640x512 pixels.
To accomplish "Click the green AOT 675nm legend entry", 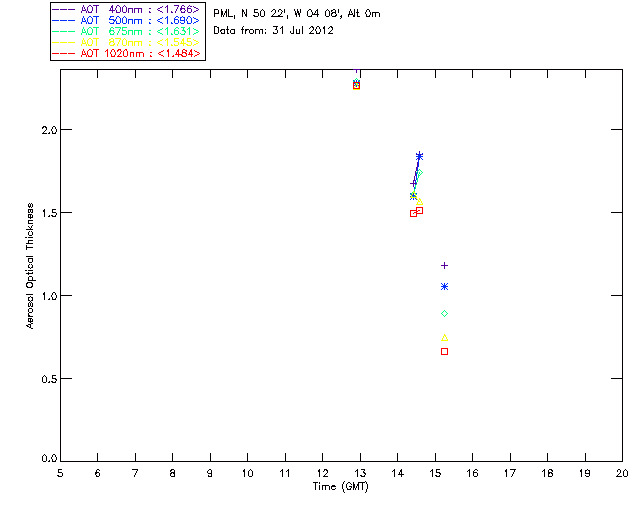I will [126, 31].
